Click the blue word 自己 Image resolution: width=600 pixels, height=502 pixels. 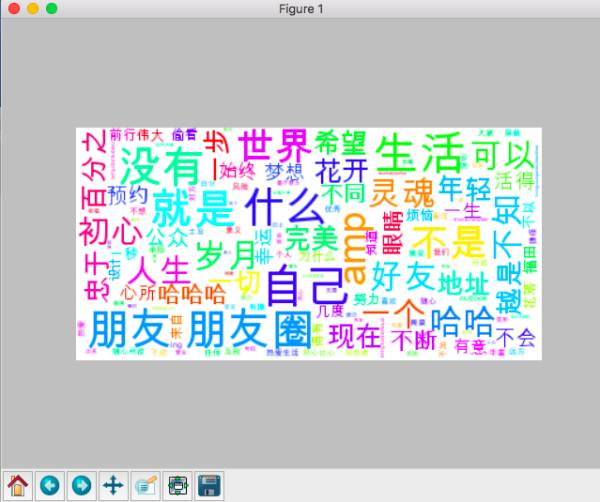307,285
